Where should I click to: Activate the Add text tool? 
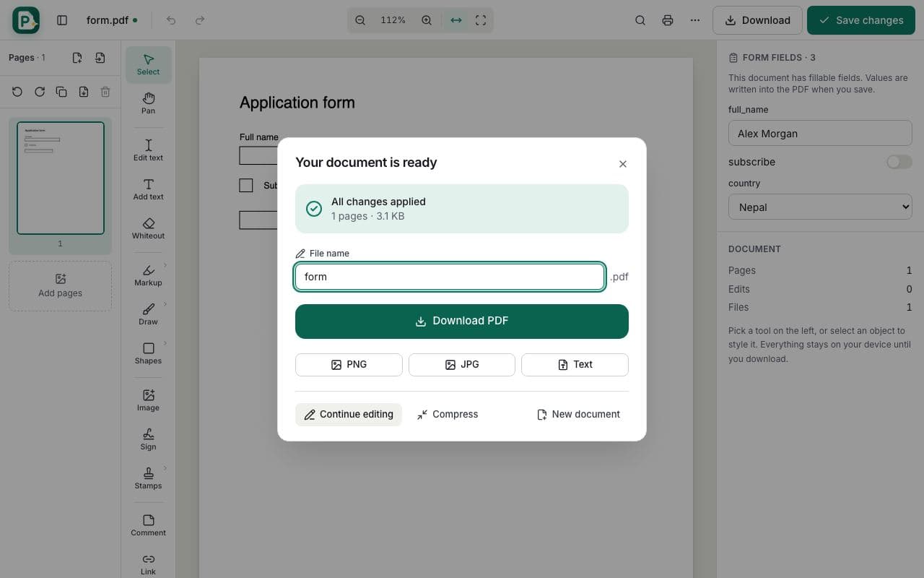(148, 189)
